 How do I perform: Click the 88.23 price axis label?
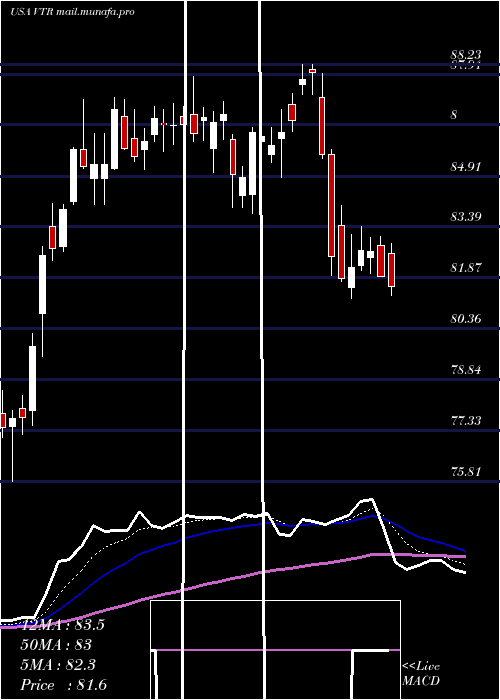(466, 55)
